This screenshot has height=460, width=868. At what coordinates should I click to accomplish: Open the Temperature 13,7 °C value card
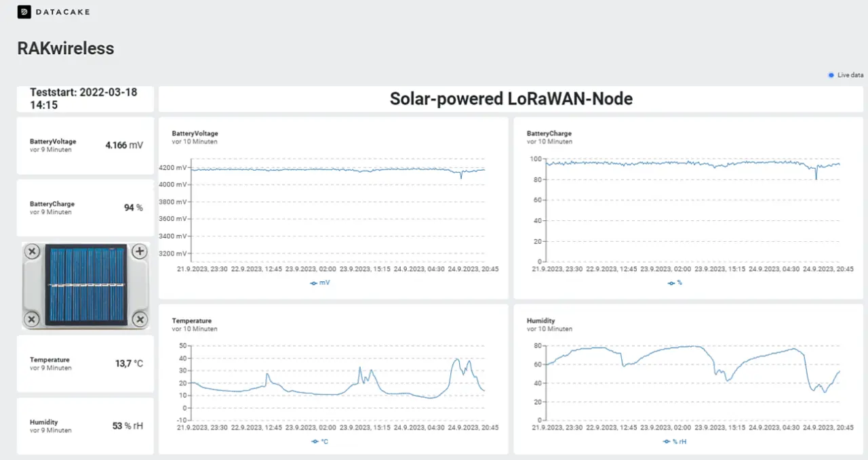(x=85, y=364)
